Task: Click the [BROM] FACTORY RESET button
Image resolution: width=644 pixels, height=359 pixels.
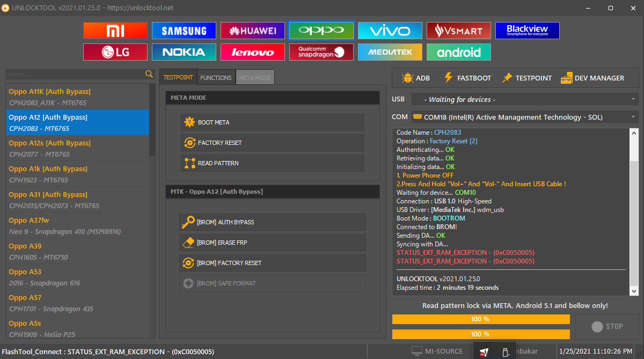Action: pyautogui.click(x=273, y=263)
